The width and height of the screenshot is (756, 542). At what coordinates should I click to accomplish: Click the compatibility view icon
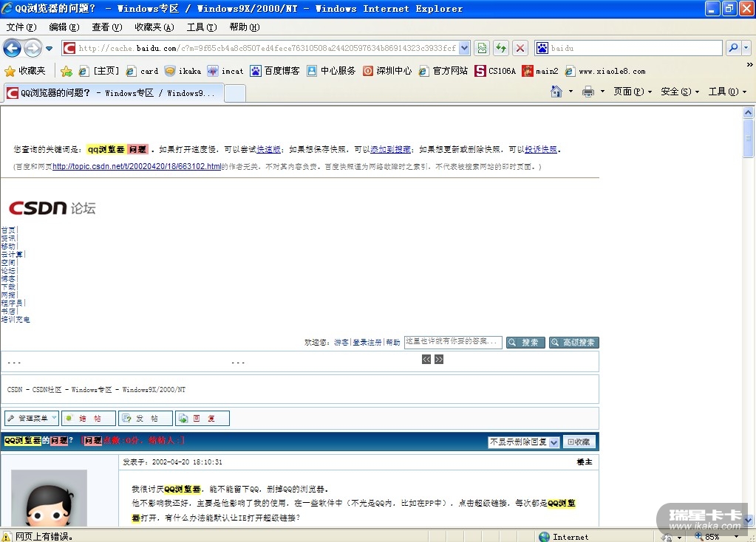click(x=482, y=48)
